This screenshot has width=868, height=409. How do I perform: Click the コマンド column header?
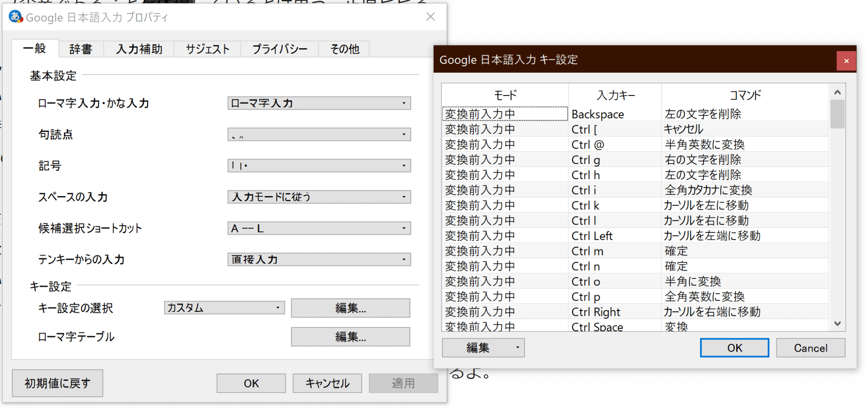coord(745,95)
